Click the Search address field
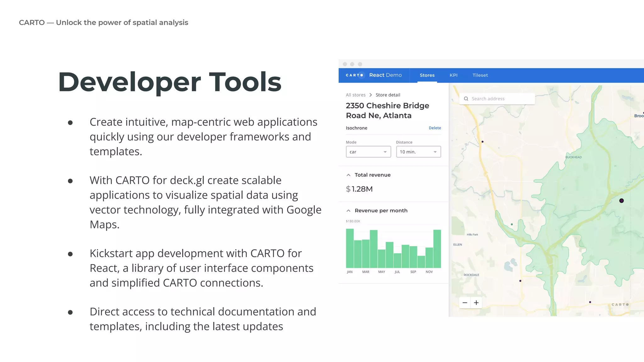This screenshot has width=644, height=362. click(x=497, y=99)
